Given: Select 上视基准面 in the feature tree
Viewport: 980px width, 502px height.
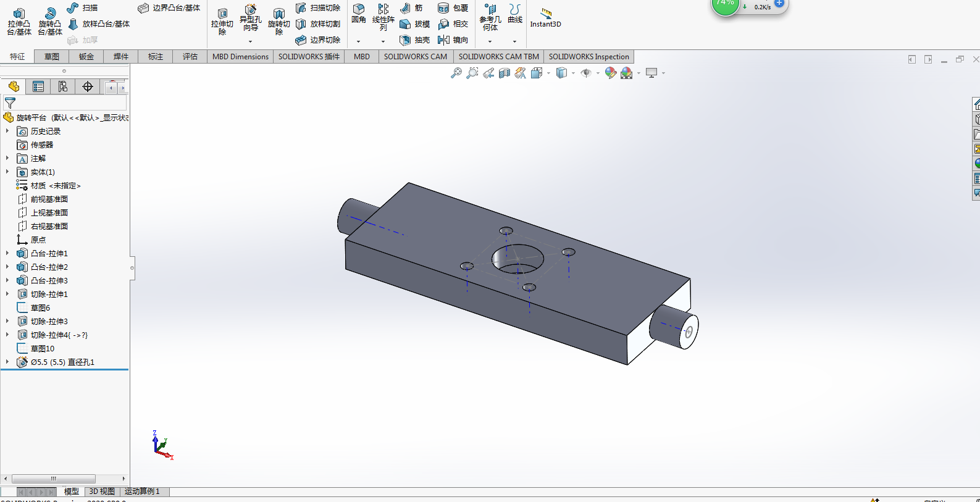Looking at the screenshot, I should 49,212.
